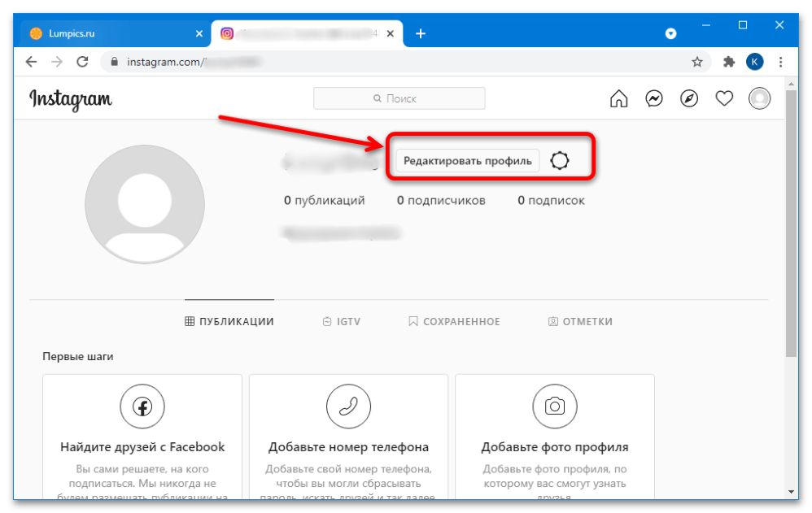Open Chrome extensions puzzle icon
The height and width of the screenshot is (513, 812).
click(729, 62)
